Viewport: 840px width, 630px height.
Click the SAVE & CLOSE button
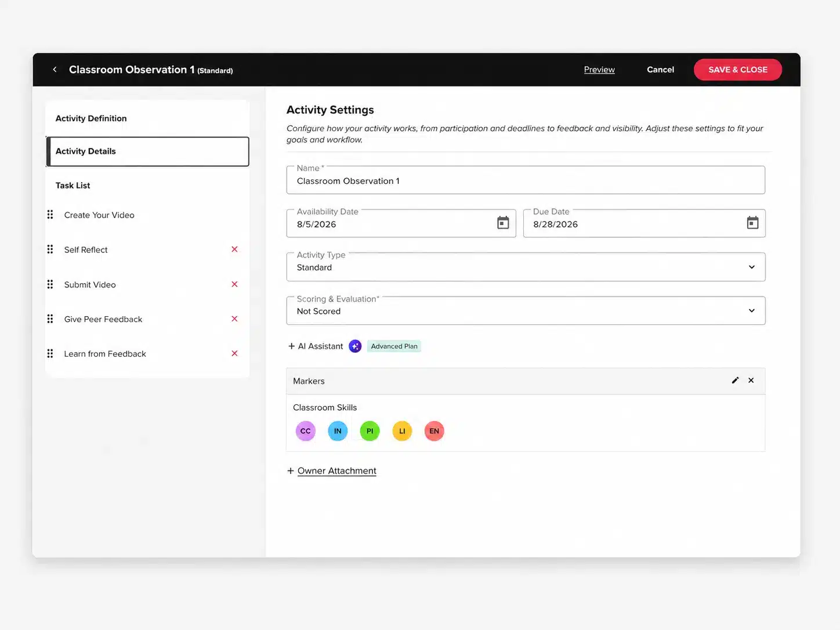point(738,70)
